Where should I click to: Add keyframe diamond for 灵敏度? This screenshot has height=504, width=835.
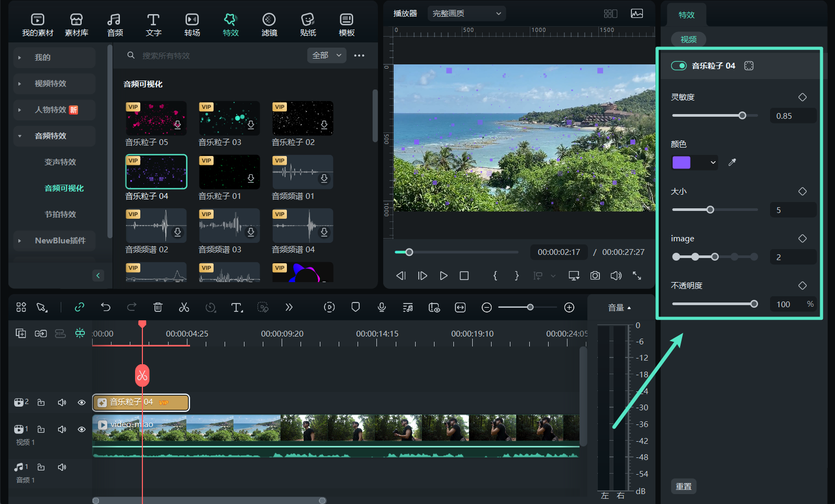pyautogui.click(x=802, y=97)
